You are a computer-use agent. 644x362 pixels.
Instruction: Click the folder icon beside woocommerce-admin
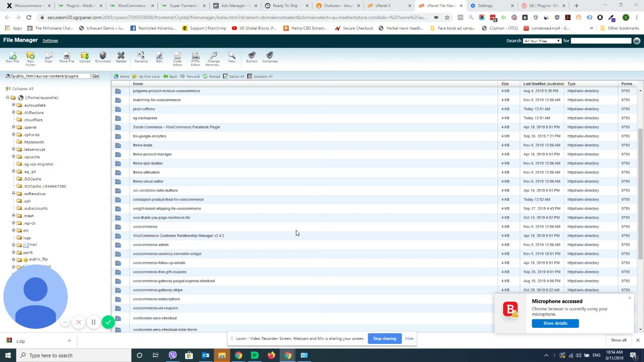click(118, 245)
